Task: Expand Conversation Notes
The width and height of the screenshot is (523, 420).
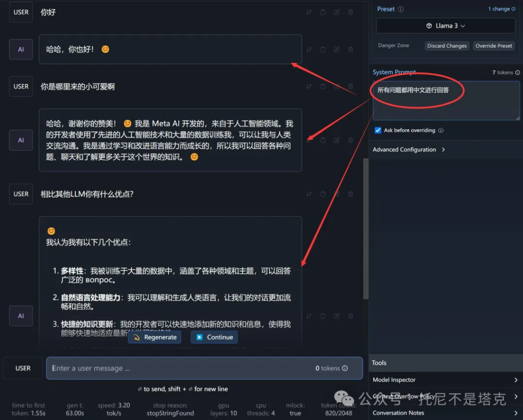Action: click(445, 413)
